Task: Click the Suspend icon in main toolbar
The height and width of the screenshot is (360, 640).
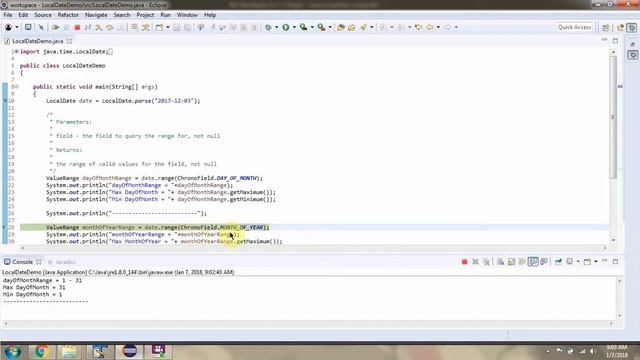Action: pyautogui.click(x=67, y=27)
